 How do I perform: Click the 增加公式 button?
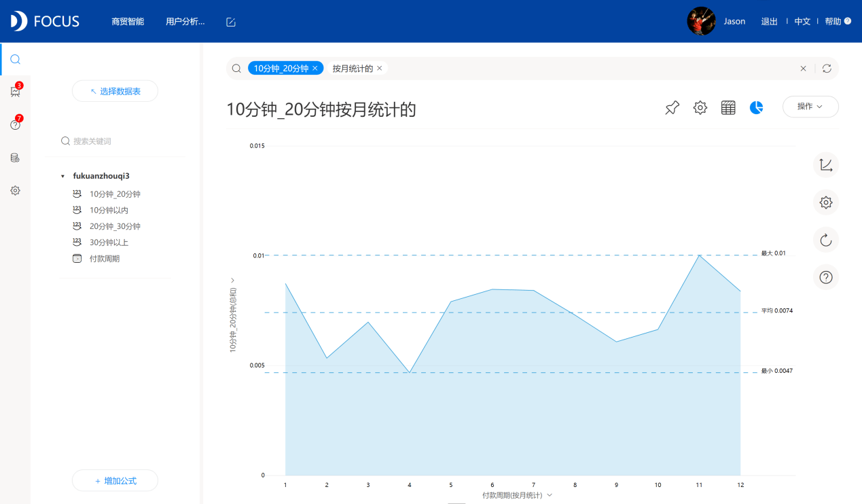[x=115, y=480]
